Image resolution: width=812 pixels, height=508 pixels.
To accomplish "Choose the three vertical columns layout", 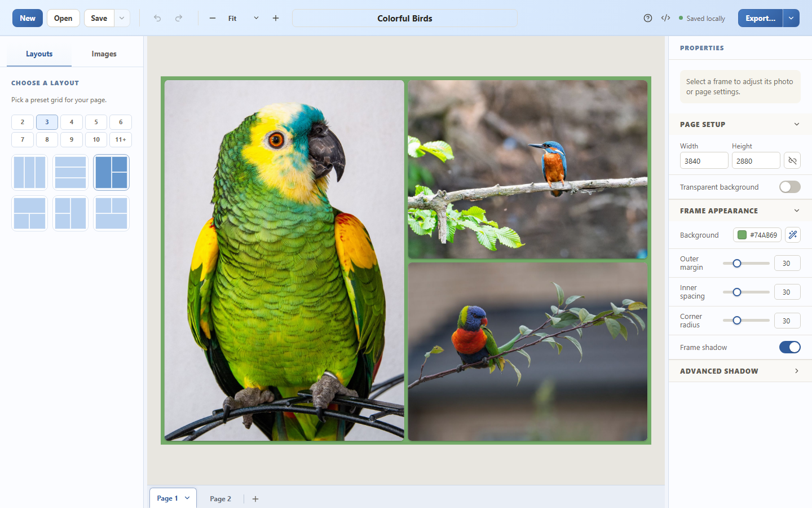I will [x=30, y=172].
